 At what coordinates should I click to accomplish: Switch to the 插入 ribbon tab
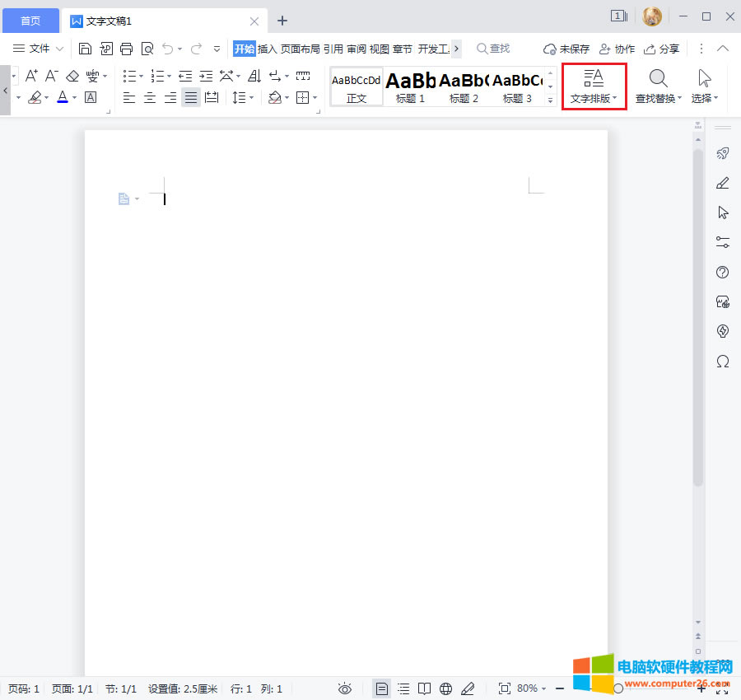point(268,49)
